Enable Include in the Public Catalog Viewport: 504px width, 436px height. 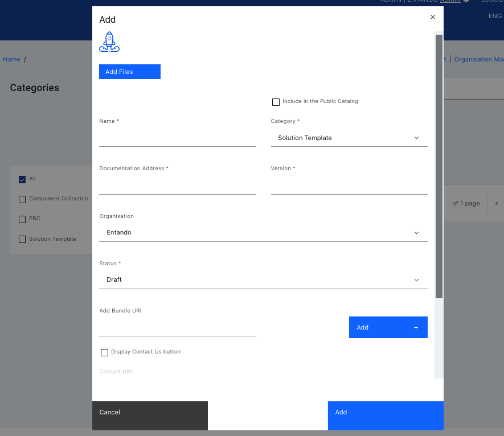pyautogui.click(x=276, y=102)
